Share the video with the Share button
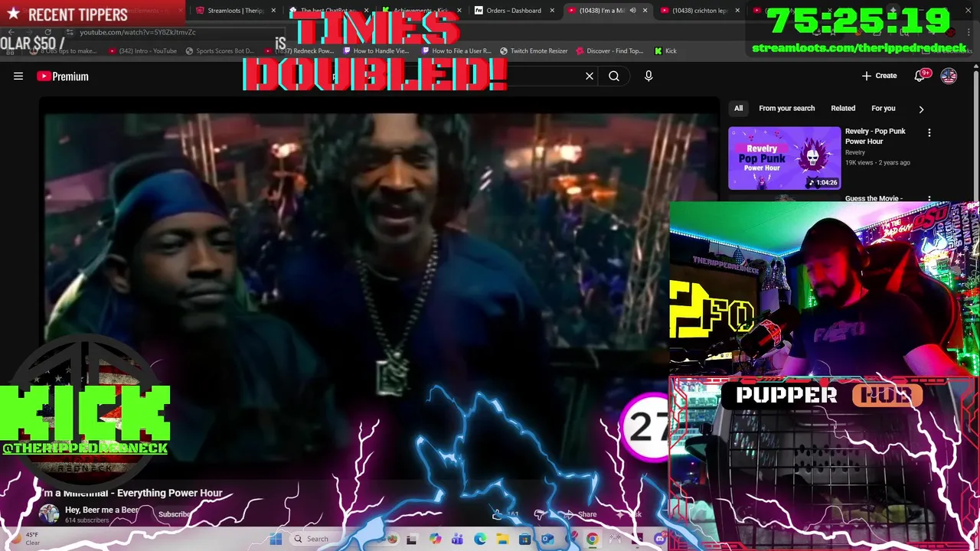Viewport: 980px width, 551px height. tap(580, 514)
